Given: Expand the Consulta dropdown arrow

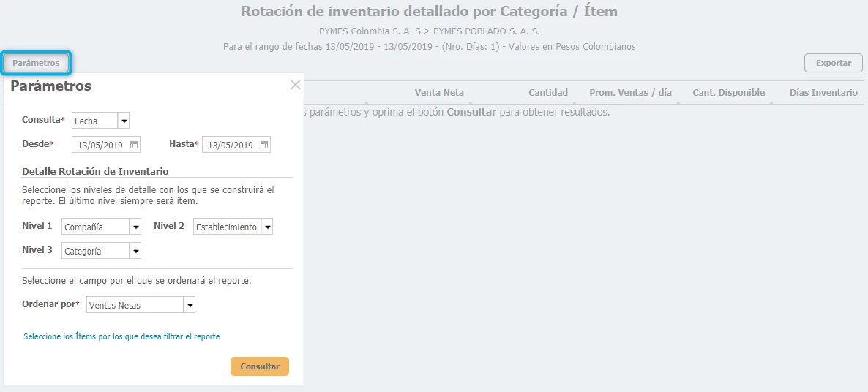Looking at the screenshot, I should (x=124, y=121).
